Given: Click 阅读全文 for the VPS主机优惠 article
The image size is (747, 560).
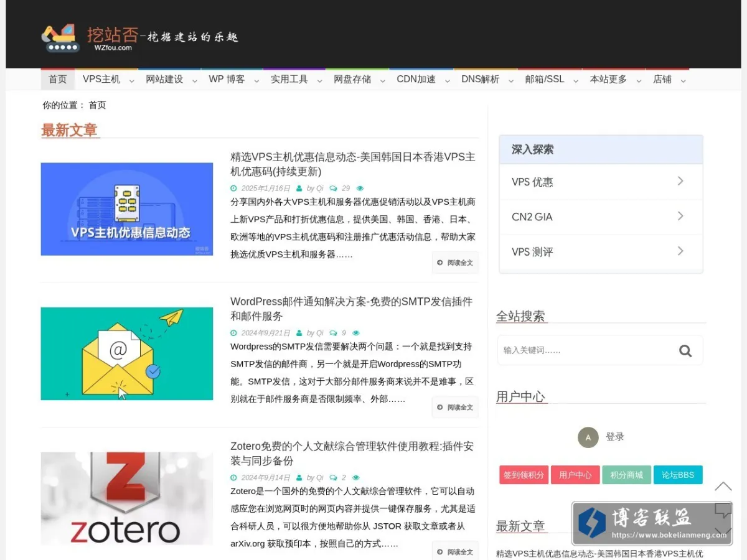Looking at the screenshot, I should 455,263.
